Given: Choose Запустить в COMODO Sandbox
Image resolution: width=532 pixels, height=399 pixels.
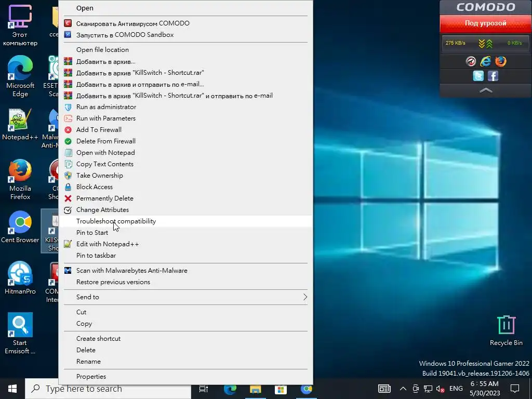Looking at the screenshot, I should pos(185,35).
